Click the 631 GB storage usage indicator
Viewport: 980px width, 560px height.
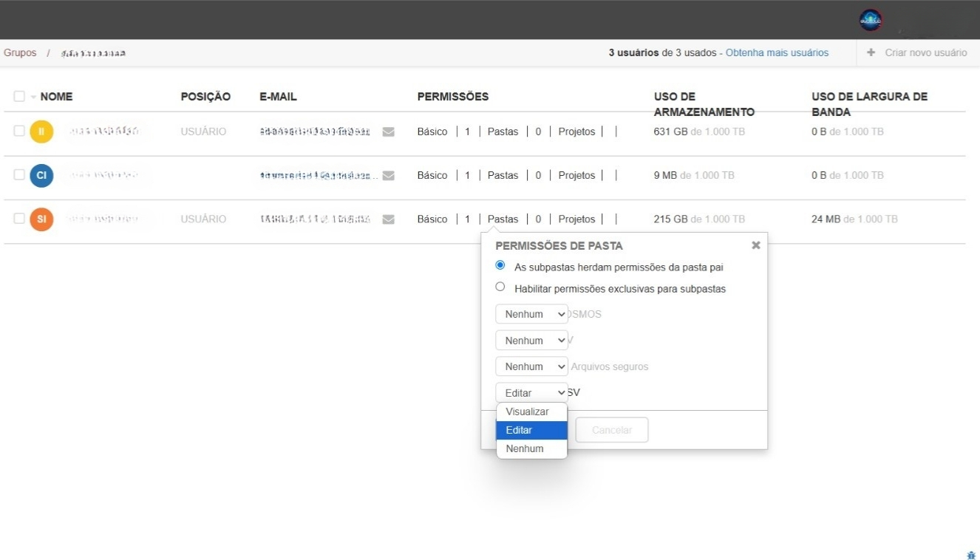[673, 131]
